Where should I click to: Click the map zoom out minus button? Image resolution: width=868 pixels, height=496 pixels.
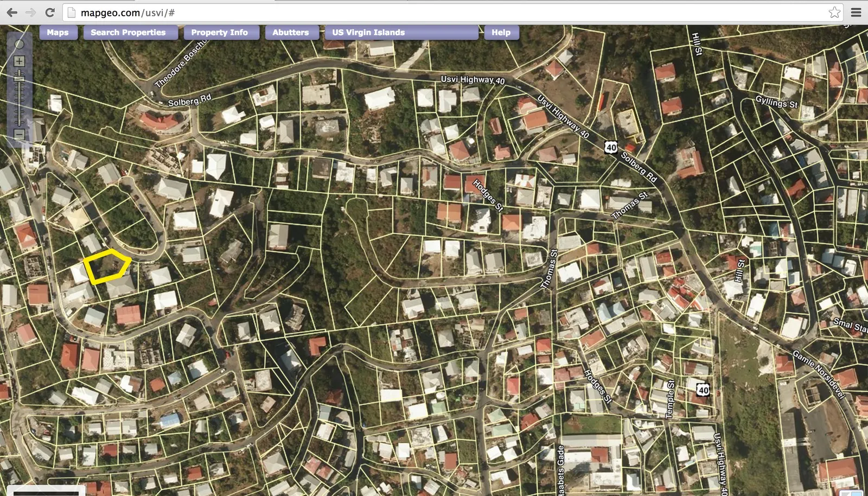click(19, 134)
